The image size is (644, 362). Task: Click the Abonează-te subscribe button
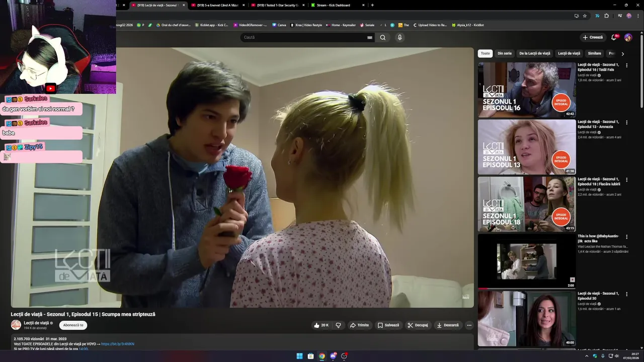pyautogui.click(x=73, y=325)
